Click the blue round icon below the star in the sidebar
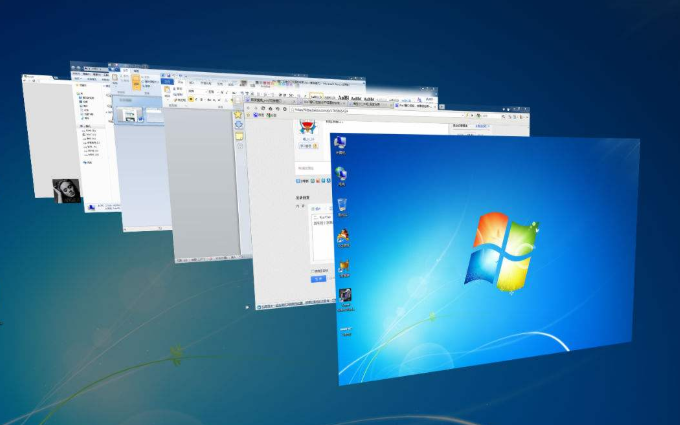Screen dimensions: 680x425 239,124
